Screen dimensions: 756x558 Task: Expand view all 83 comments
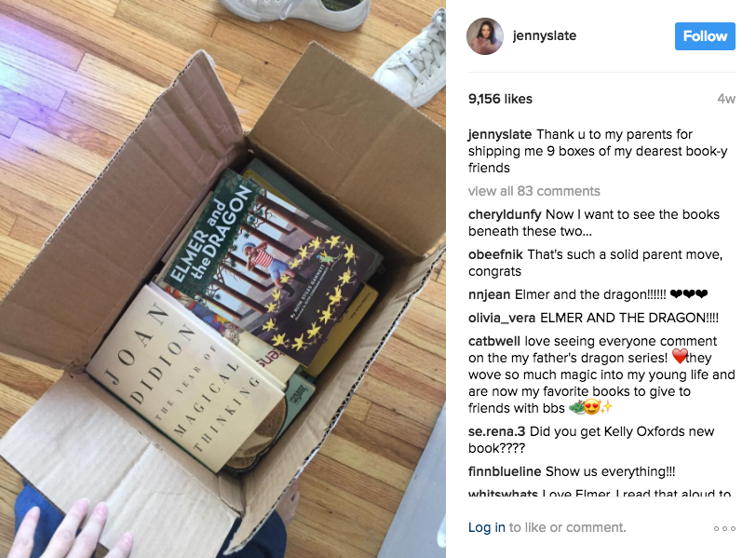click(533, 191)
